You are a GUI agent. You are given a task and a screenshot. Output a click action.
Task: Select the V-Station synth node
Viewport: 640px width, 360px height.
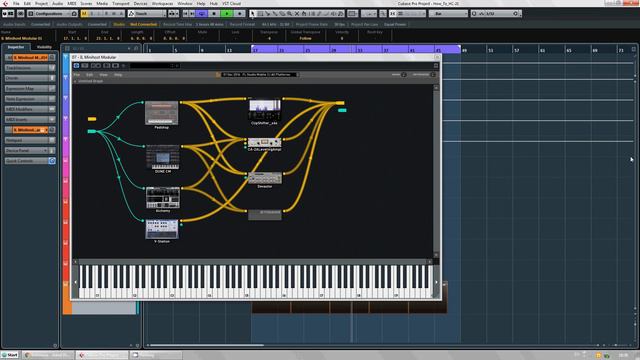[x=162, y=229]
